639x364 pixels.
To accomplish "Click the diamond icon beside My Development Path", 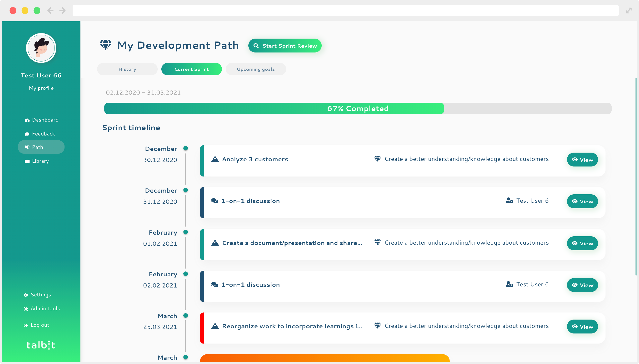I will 105,45.
